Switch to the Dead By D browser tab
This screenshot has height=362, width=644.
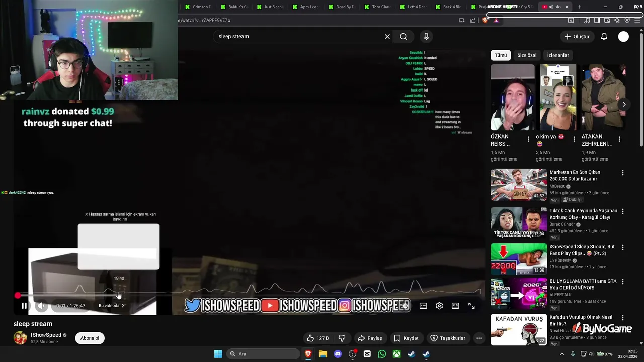point(341,7)
